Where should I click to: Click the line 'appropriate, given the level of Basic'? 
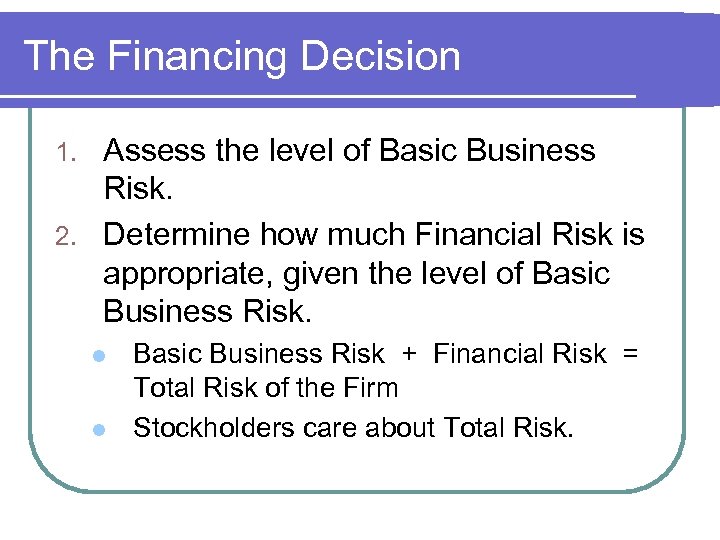point(356,273)
